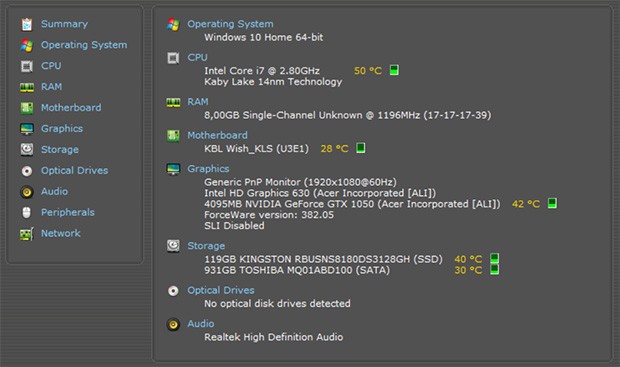Open Peripherals section in sidebar
This screenshot has width=620, height=367.
(x=68, y=212)
